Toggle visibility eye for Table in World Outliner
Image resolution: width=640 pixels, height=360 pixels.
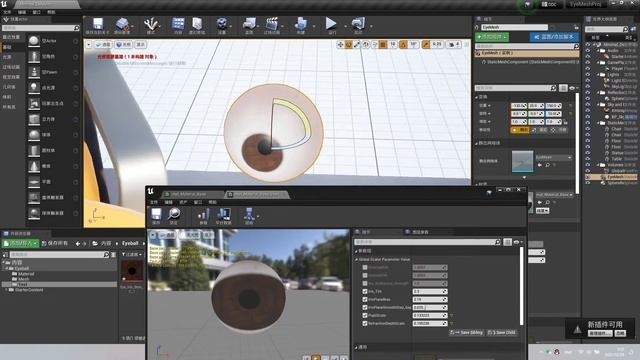pyautogui.click(x=588, y=159)
